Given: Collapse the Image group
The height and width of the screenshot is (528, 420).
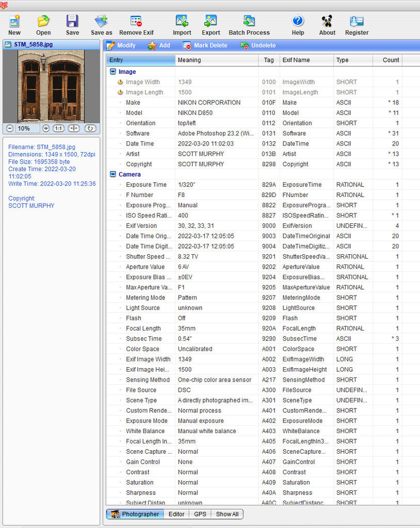Looking at the screenshot, I should (113, 72).
